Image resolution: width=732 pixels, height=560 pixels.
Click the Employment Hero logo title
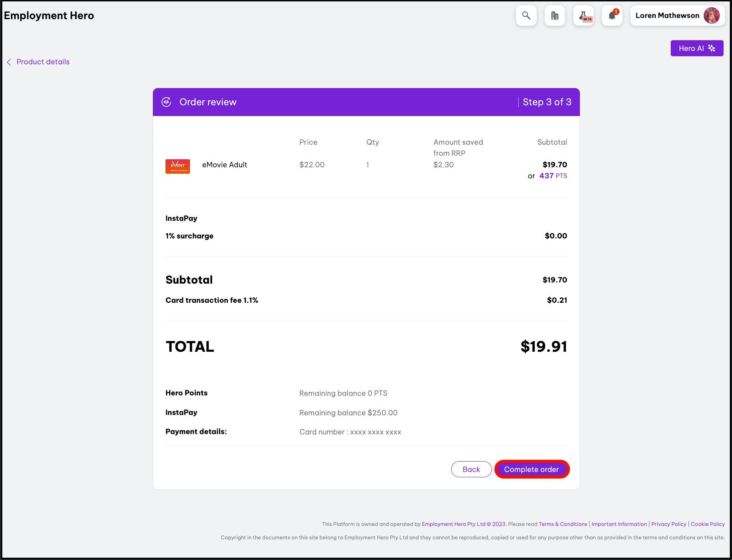click(49, 15)
